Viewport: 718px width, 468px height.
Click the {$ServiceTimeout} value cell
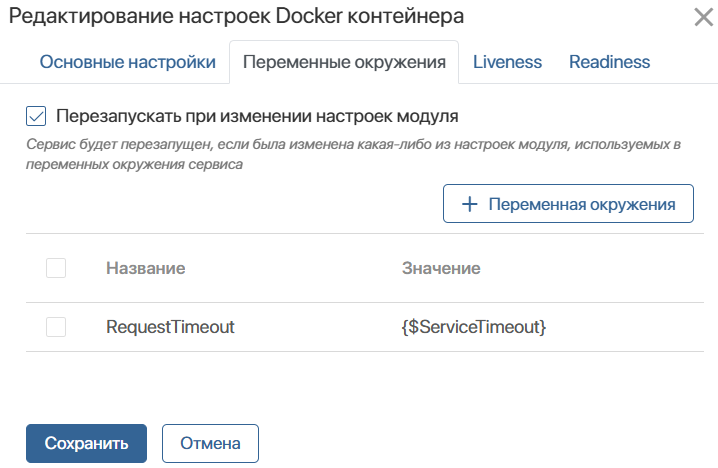[x=474, y=327]
